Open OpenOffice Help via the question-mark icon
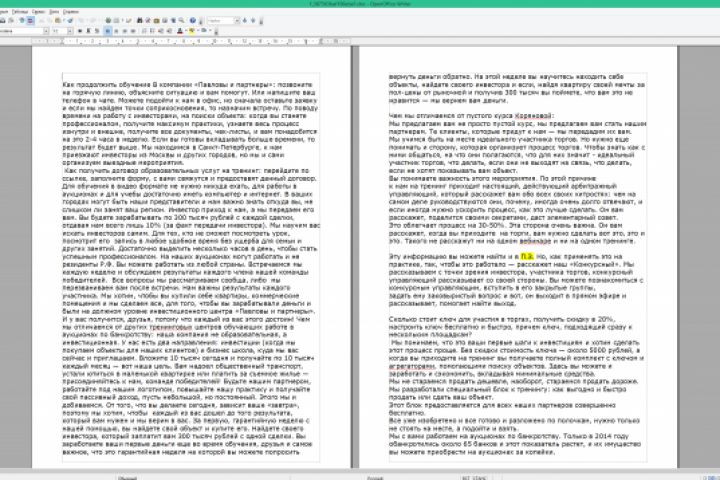Viewport: 720px width, 480px height. [x=193, y=21]
